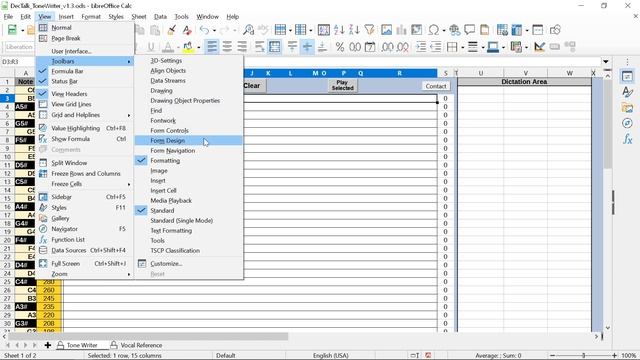The image size is (640, 360).
Task: Click the Play Selected button
Action: pos(342,85)
